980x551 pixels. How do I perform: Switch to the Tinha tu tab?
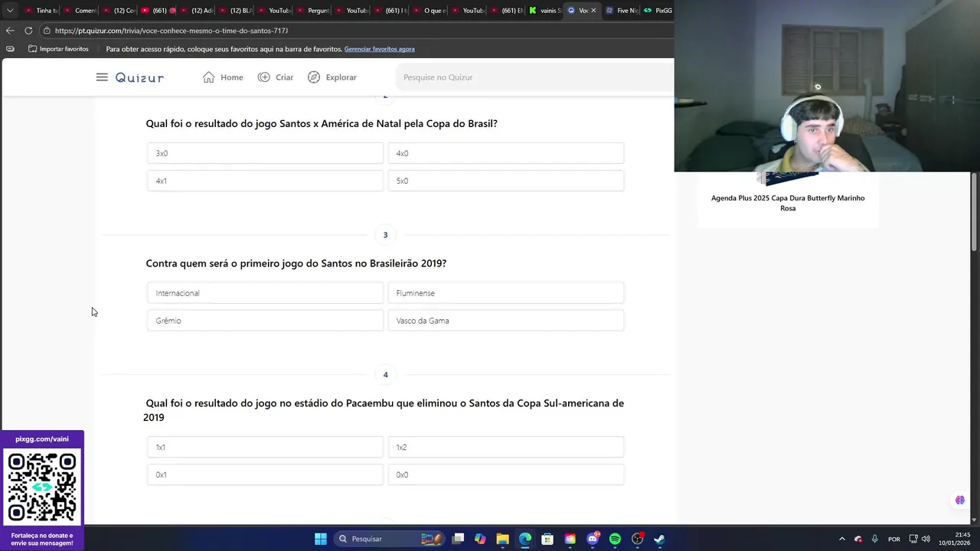tap(41, 11)
